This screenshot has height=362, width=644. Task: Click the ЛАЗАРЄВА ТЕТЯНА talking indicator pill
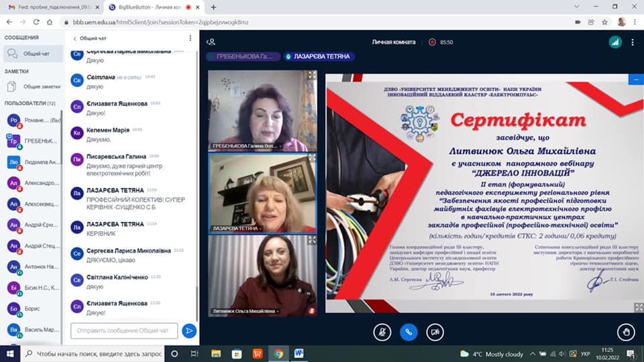[319, 57]
